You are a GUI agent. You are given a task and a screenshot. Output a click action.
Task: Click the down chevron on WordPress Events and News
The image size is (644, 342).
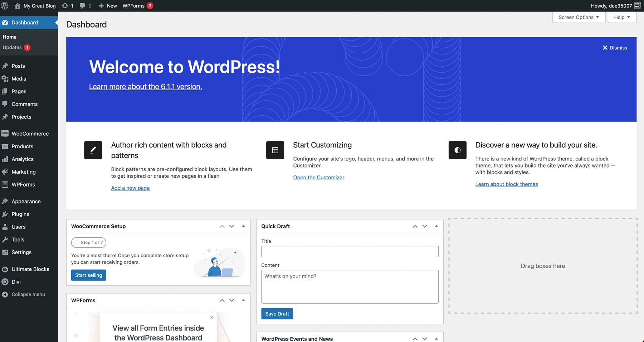425,338
